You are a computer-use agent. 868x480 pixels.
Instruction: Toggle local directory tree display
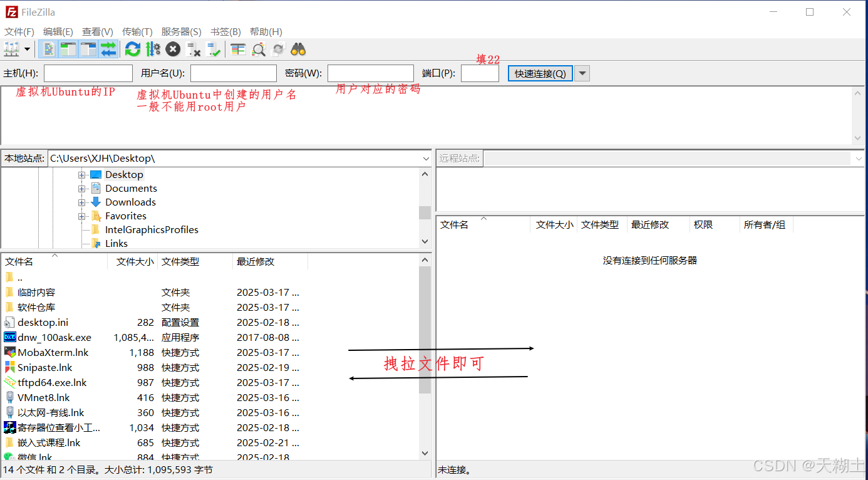[x=68, y=49]
